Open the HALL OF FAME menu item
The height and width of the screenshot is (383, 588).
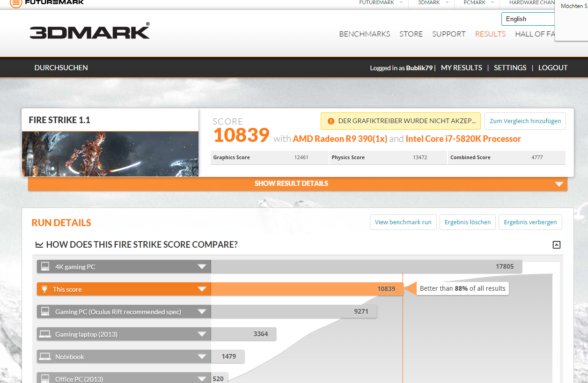pos(535,34)
